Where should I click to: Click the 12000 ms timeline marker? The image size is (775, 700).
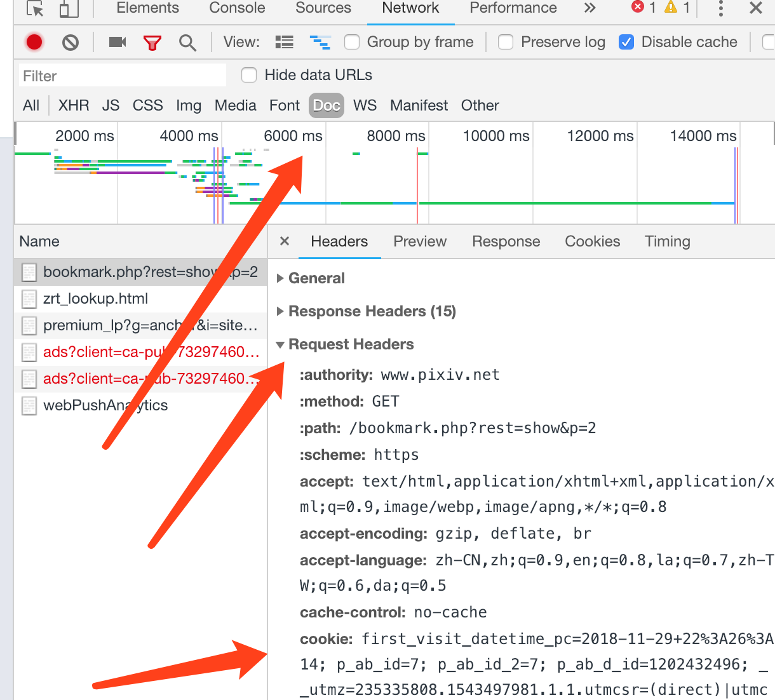[x=600, y=136]
